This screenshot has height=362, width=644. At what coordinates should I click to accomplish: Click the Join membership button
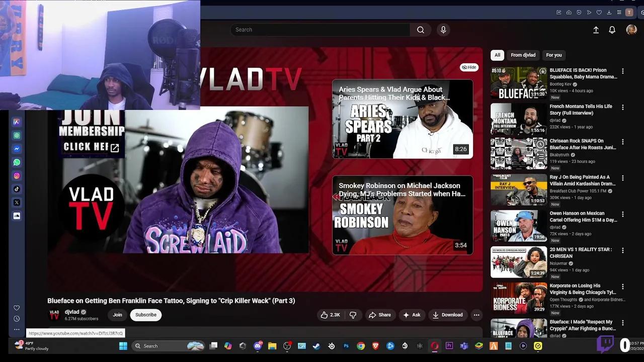pos(117,315)
